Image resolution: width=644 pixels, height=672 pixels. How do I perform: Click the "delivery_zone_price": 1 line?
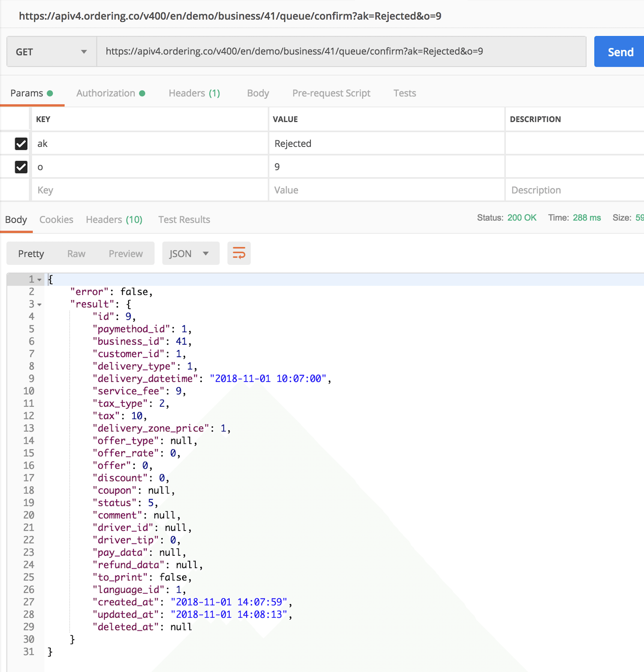(x=161, y=428)
